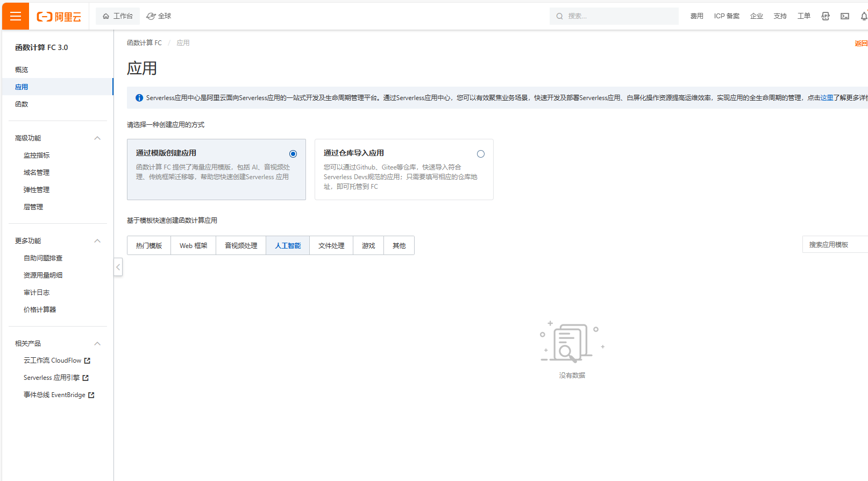Click 函数计算 FC breadcrumb link
Image resolution: width=868 pixels, height=481 pixels.
144,43
